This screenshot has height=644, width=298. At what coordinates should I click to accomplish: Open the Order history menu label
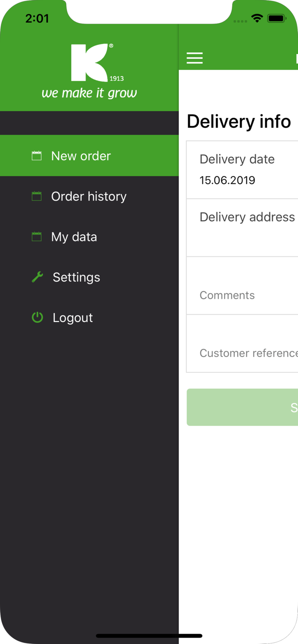tap(89, 196)
